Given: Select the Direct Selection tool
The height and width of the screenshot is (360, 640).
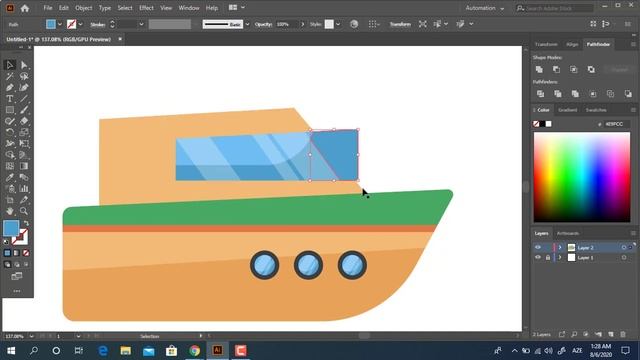Looking at the screenshot, I should [24, 65].
